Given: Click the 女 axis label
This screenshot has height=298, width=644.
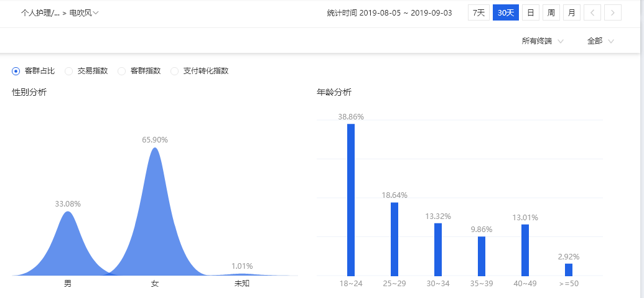Looking at the screenshot, I should pos(155,283).
